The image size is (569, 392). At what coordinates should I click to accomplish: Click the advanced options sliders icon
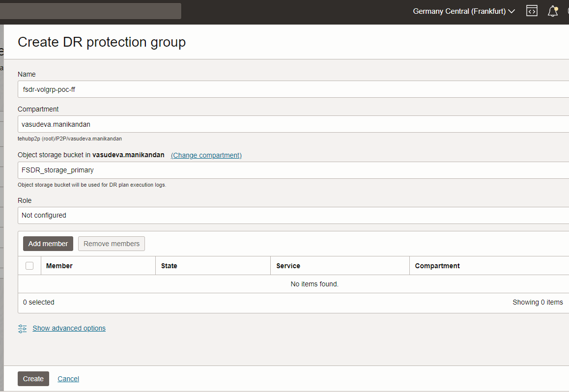pyautogui.click(x=23, y=329)
